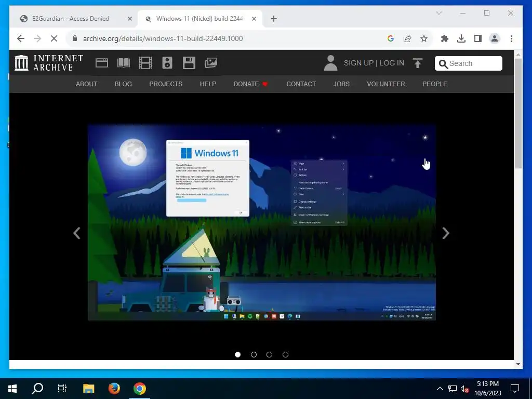Viewport: 532px width, 399px height.
Task: Show previous image with left chevron
Action: coord(77,233)
